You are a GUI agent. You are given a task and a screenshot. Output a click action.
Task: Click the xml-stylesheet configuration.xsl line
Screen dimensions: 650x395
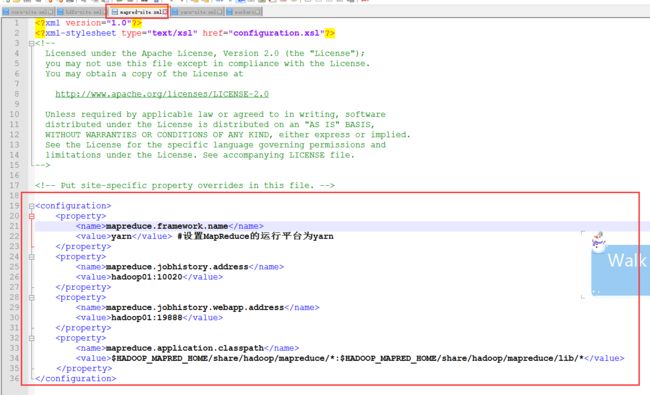(185, 33)
